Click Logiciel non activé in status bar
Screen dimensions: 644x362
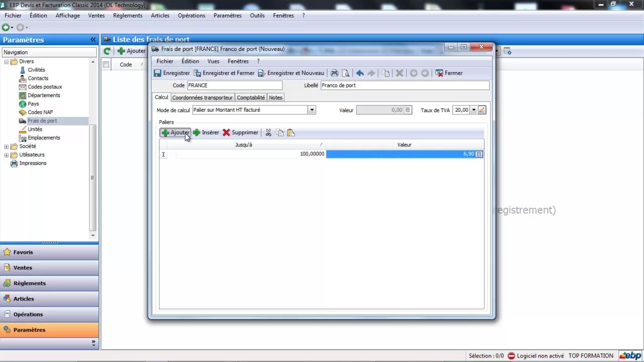click(x=535, y=355)
